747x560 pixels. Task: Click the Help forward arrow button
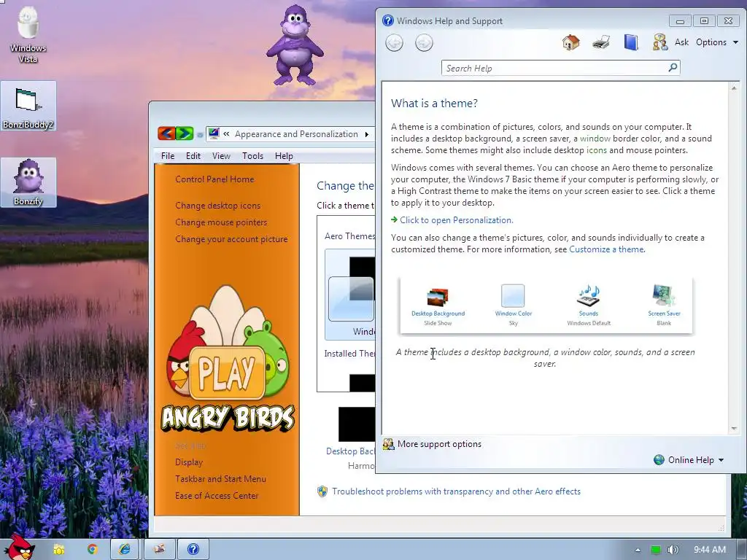[x=424, y=43]
